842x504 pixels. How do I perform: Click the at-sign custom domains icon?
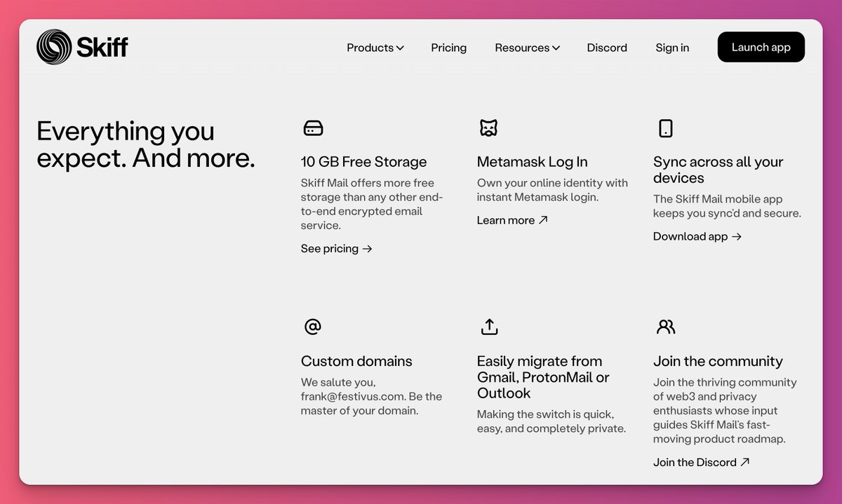pos(313,327)
